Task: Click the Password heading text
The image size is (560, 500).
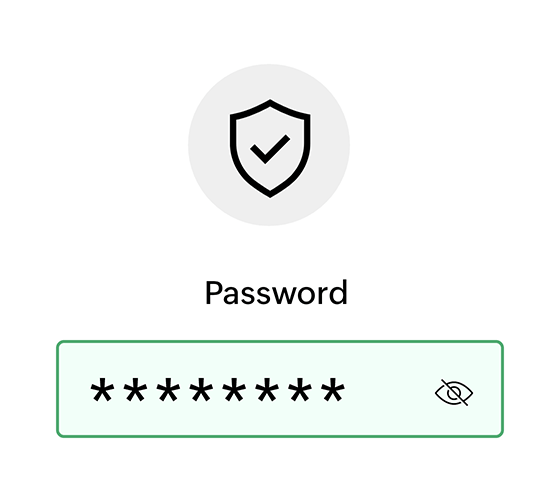Action: 276,293
